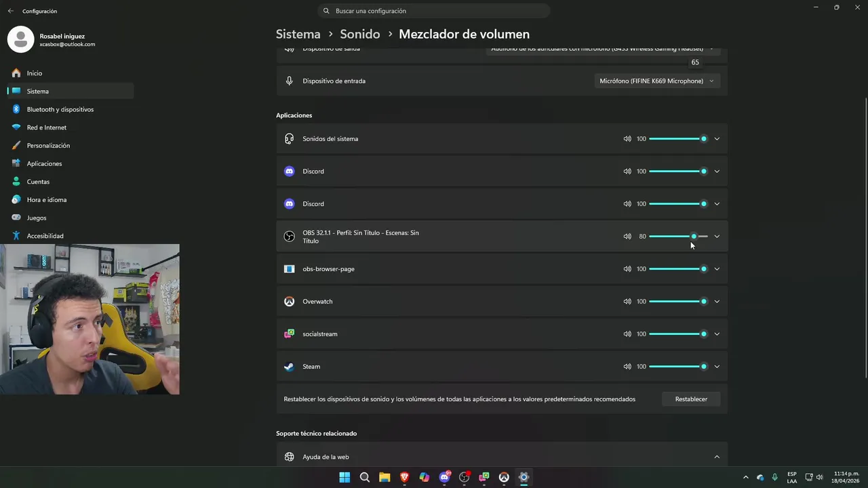The width and height of the screenshot is (868, 488).
Task: Mute socialstream with its speaker icon
Action: pos(627,334)
